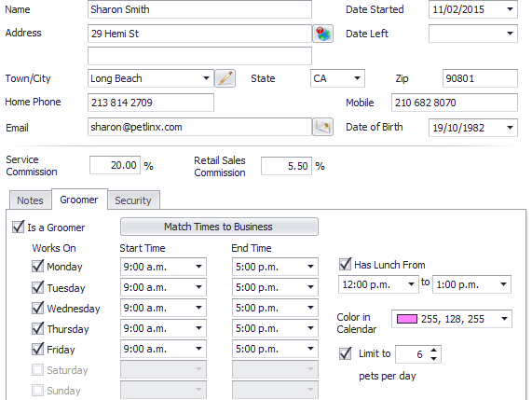This screenshot has height=400, width=532.
Task: Toggle the Limit to pets per day checkbox
Action: (x=345, y=353)
